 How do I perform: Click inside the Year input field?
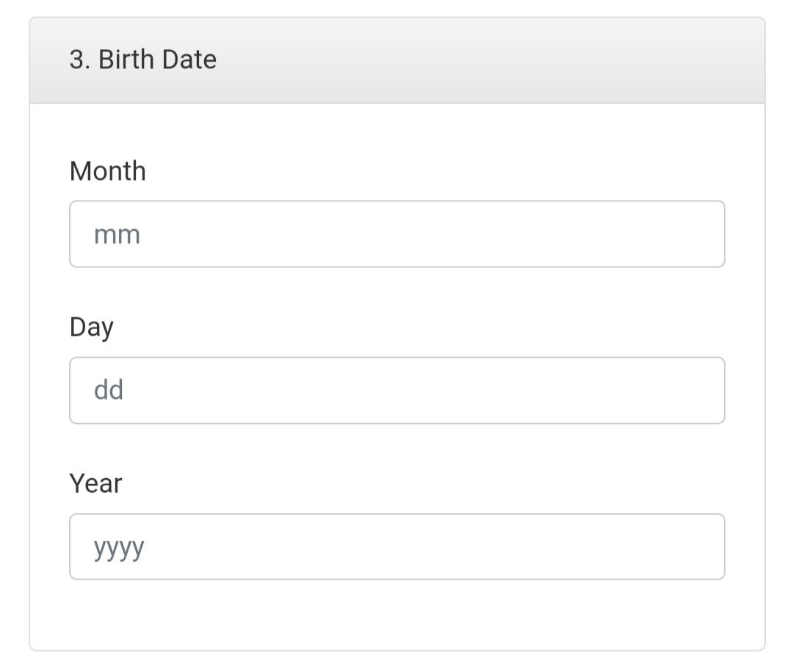click(396, 546)
